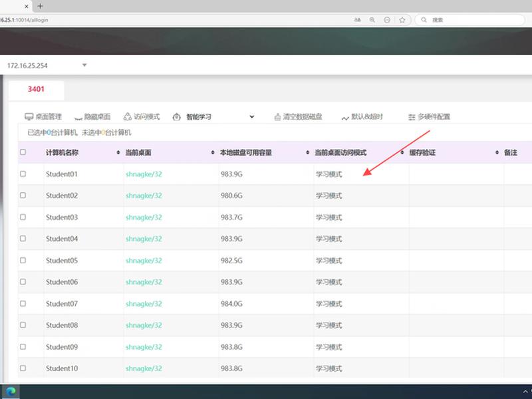Viewport: 532px width, 399px height.
Task: Click 清空数据磁盘 clear data disk
Action: point(298,117)
